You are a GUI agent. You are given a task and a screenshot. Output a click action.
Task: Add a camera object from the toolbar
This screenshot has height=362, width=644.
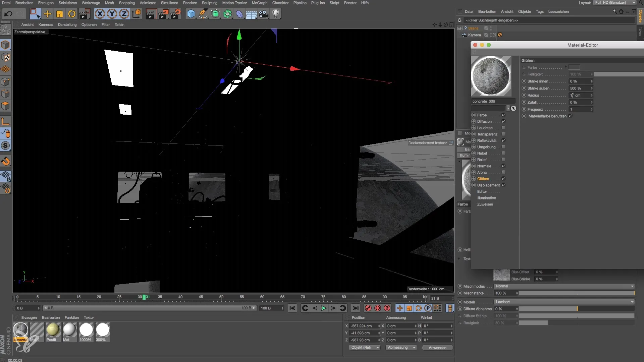point(263,14)
